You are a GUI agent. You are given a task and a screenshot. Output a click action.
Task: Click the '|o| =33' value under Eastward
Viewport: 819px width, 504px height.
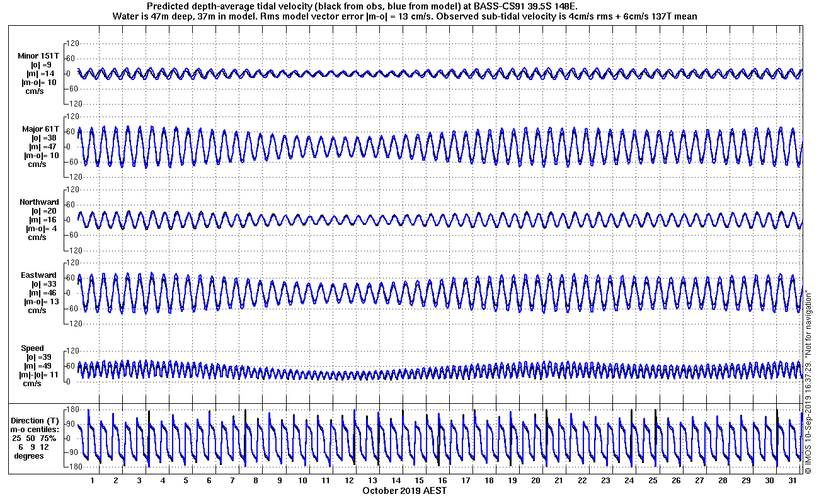point(43,284)
